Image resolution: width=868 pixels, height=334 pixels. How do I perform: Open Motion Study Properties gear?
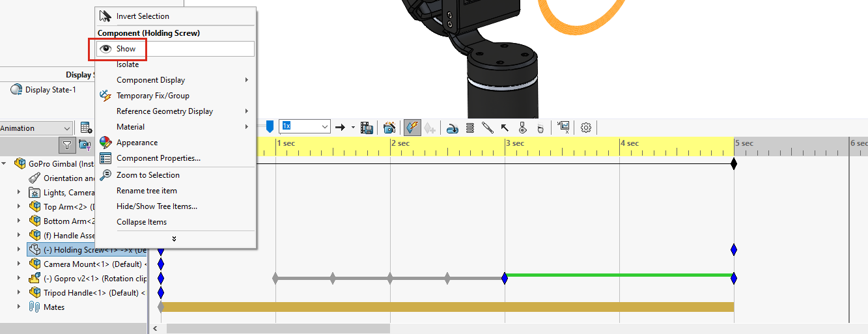tap(585, 128)
